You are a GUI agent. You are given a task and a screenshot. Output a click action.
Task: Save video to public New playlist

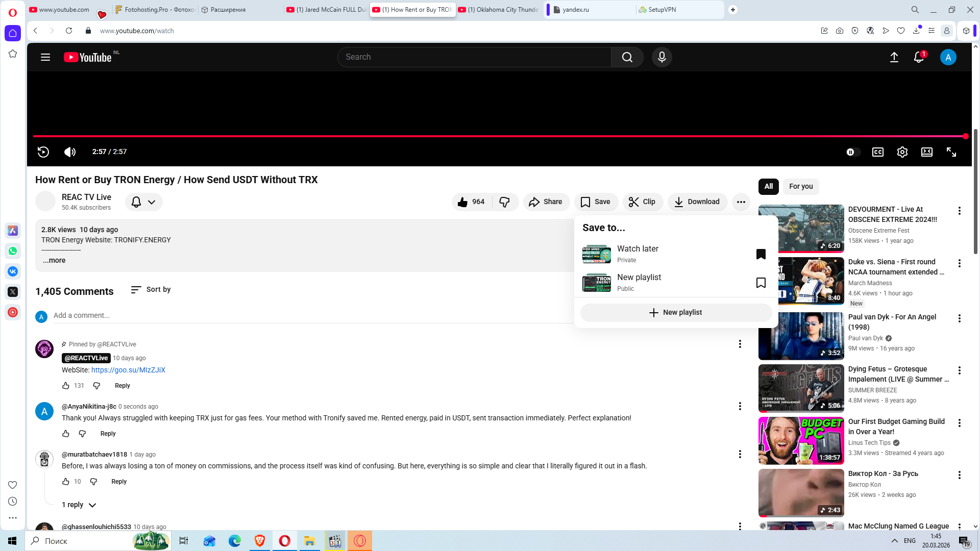pyautogui.click(x=761, y=283)
